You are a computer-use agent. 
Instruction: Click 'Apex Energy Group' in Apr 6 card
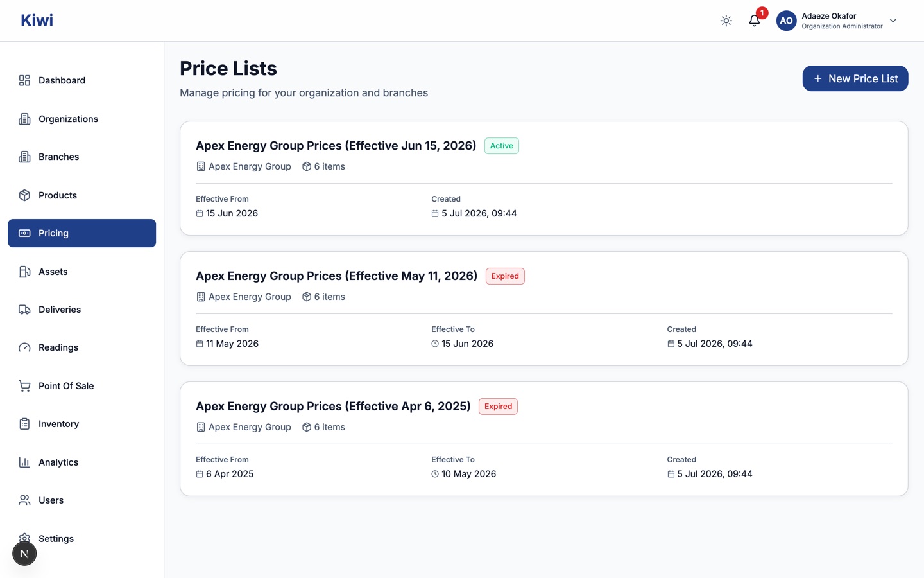click(250, 427)
